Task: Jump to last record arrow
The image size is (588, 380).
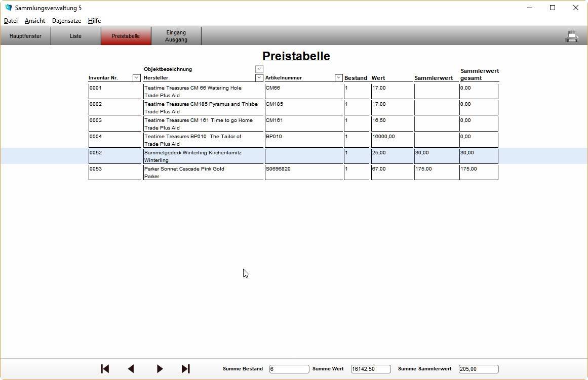Action: click(x=185, y=369)
